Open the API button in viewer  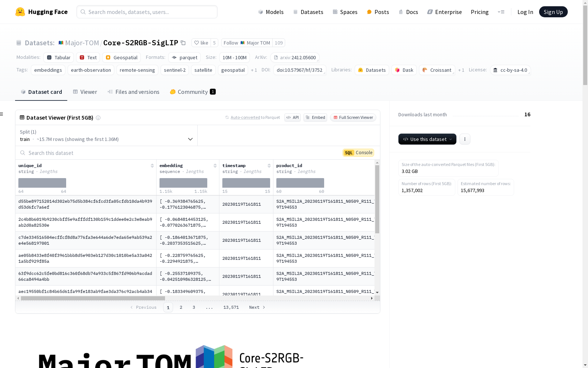coord(293,117)
